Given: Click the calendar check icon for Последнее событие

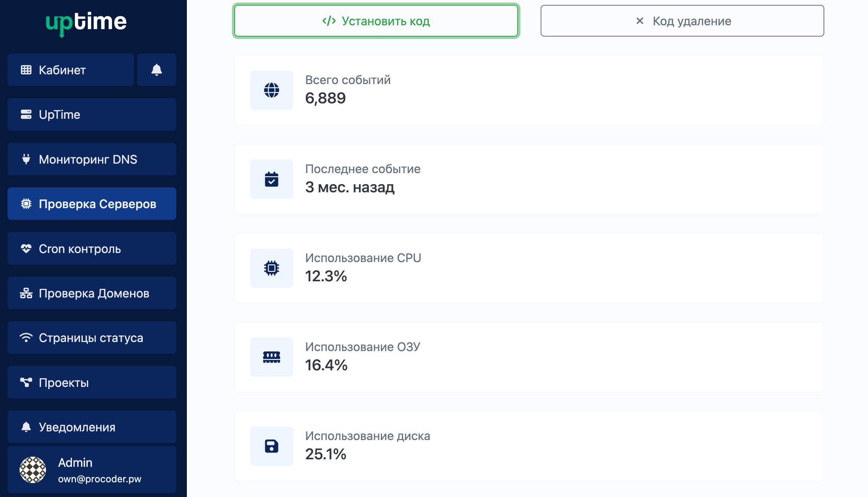Looking at the screenshot, I should (x=271, y=179).
